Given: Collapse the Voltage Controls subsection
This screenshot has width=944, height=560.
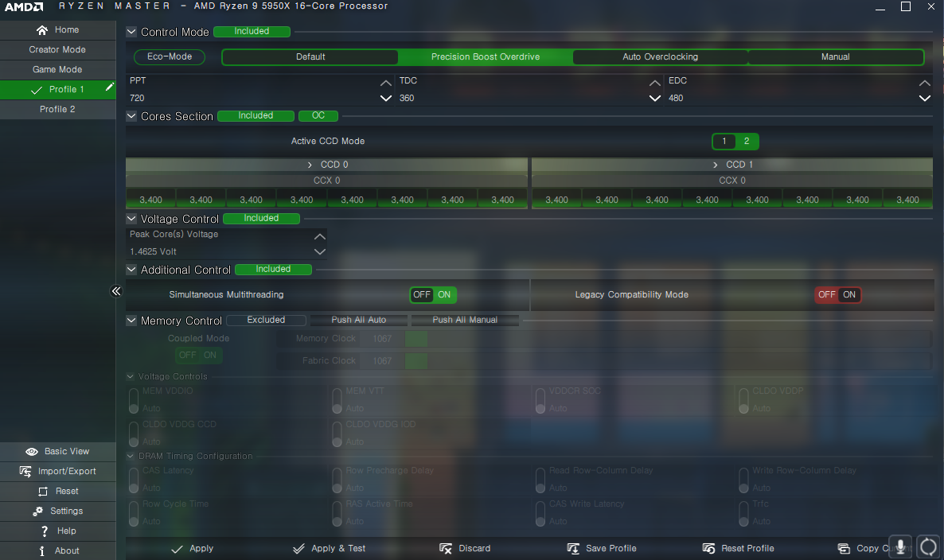Looking at the screenshot, I should (130, 376).
